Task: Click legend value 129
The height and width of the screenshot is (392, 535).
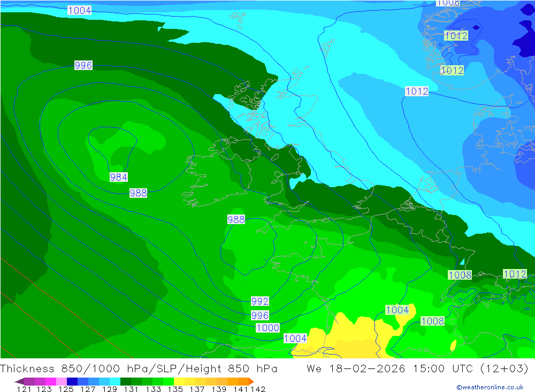Action: (110, 389)
